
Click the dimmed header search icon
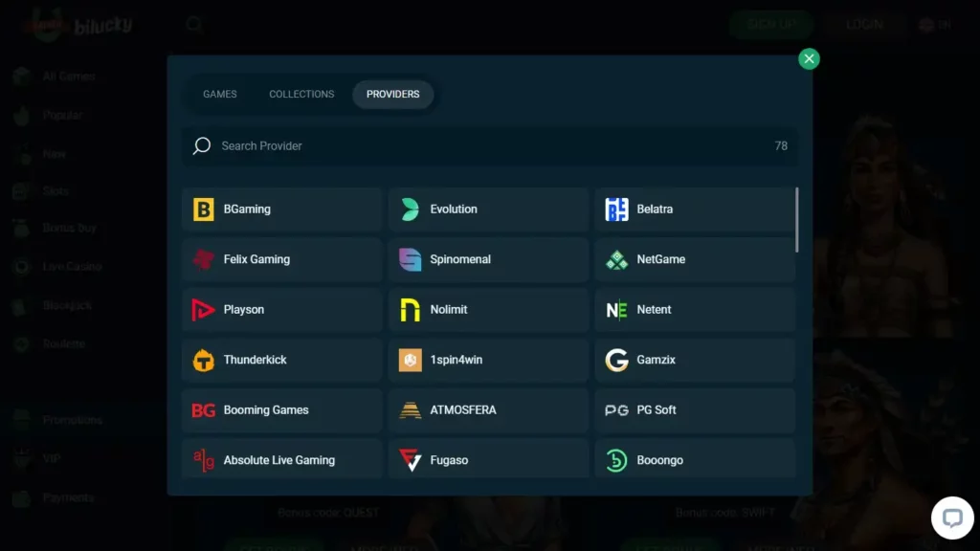194,25
